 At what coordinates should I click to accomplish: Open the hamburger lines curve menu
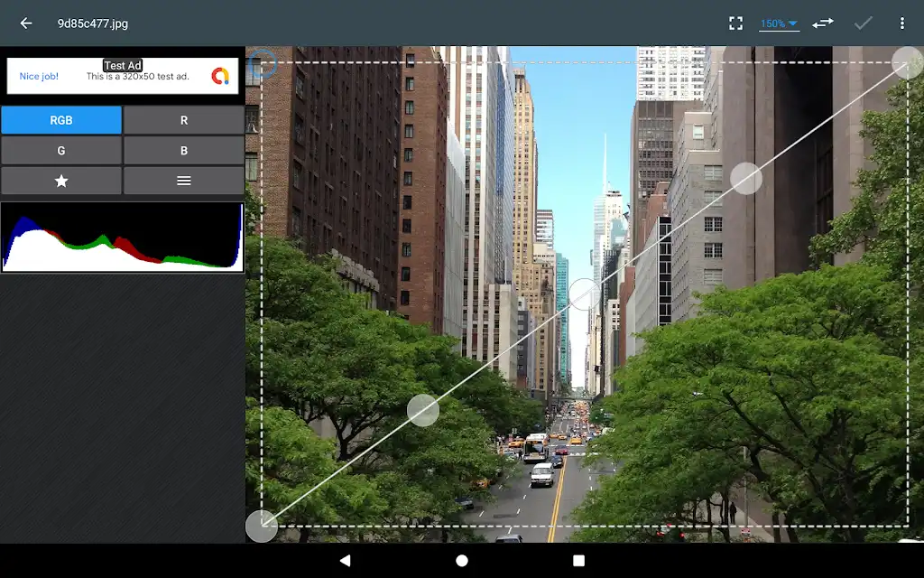[184, 181]
